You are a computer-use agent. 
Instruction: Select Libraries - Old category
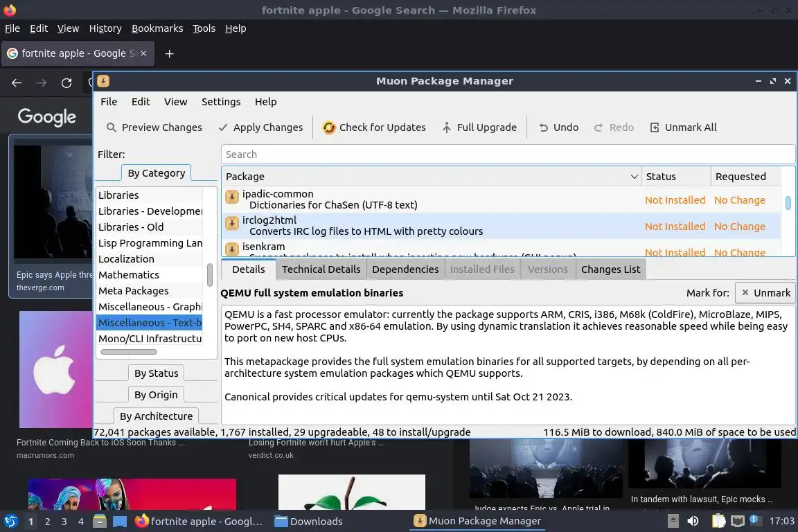click(150, 227)
